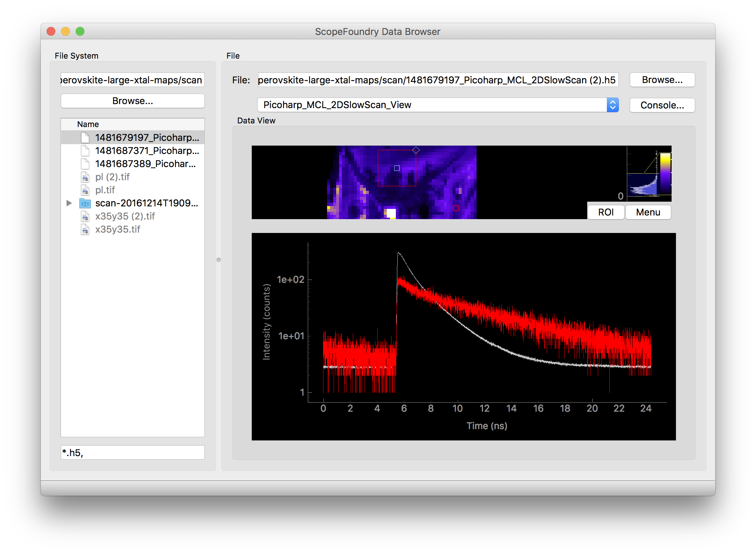Click the File panel Browse button
The height and width of the screenshot is (554, 756).
pyautogui.click(x=662, y=80)
